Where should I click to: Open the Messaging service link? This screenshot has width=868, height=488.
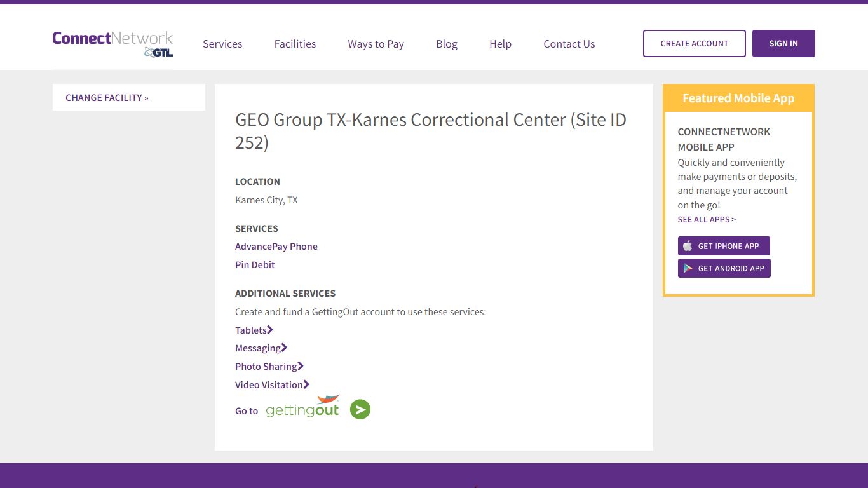[261, 348]
